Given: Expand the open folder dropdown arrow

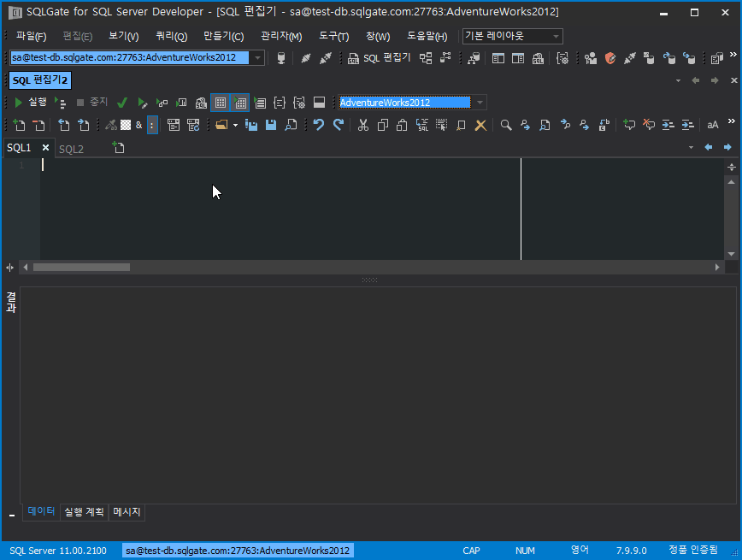Looking at the screenshot, I should click(x=235, y=126).
